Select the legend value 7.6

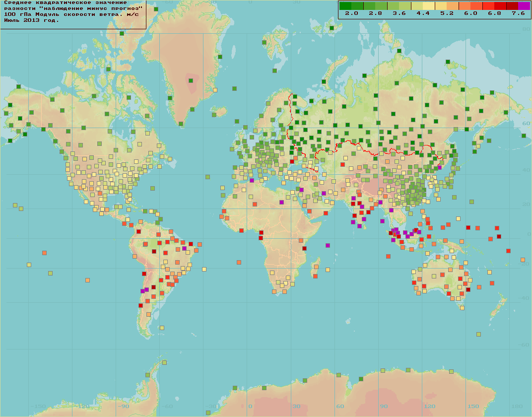(x=518, y=13)
